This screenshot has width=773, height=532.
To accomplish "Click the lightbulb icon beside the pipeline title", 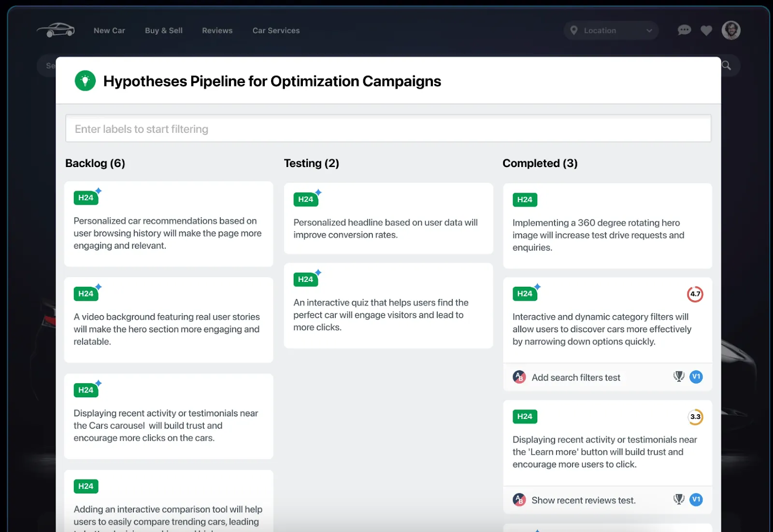I will [x=85, y=81].
